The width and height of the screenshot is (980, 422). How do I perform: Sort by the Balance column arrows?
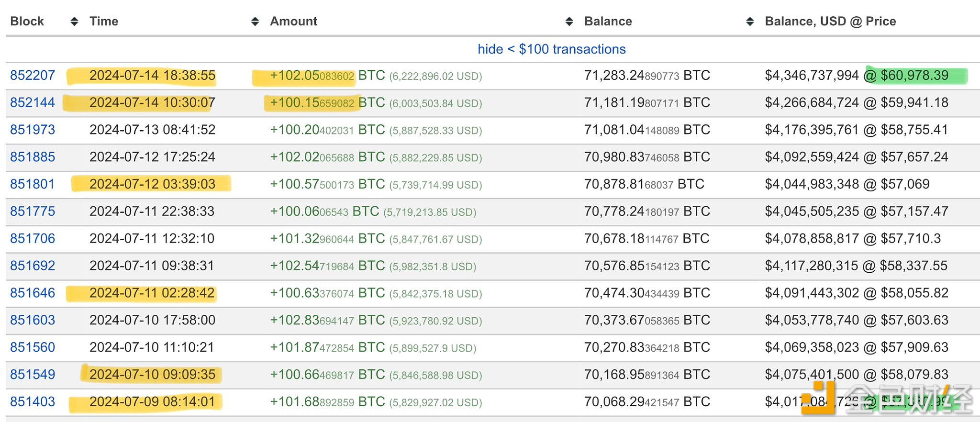750,22
